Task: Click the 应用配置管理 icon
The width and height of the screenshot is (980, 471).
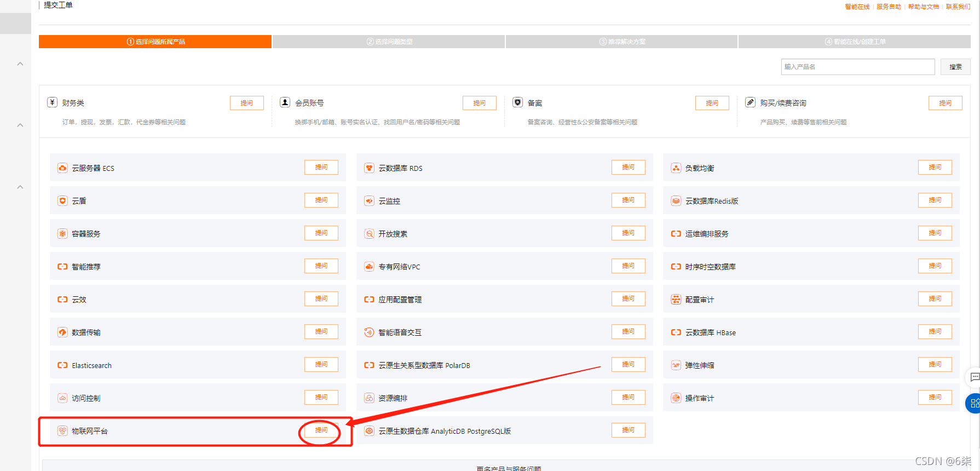Action: [369, 300]
